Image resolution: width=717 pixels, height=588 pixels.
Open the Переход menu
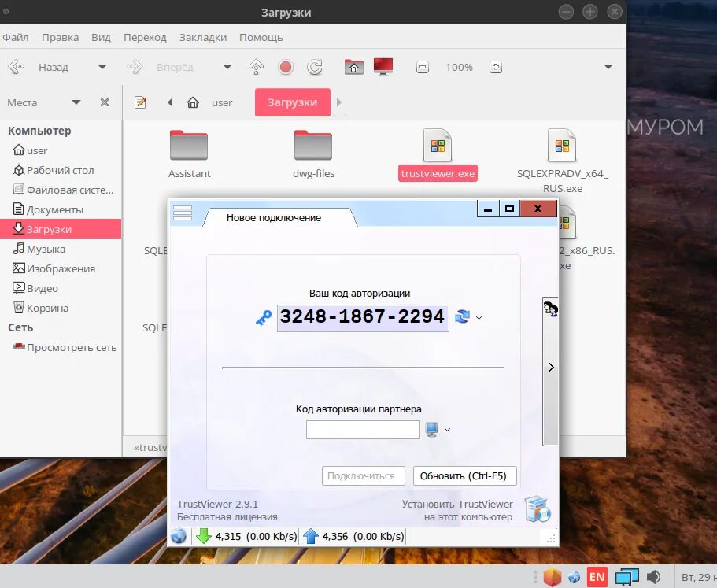pos(145,38)
